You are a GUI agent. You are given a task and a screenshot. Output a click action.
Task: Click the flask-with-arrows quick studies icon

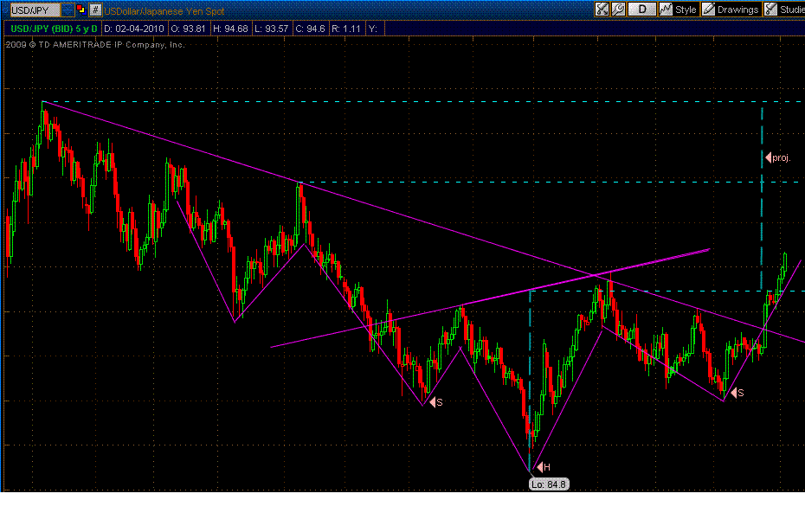(602, 10)
